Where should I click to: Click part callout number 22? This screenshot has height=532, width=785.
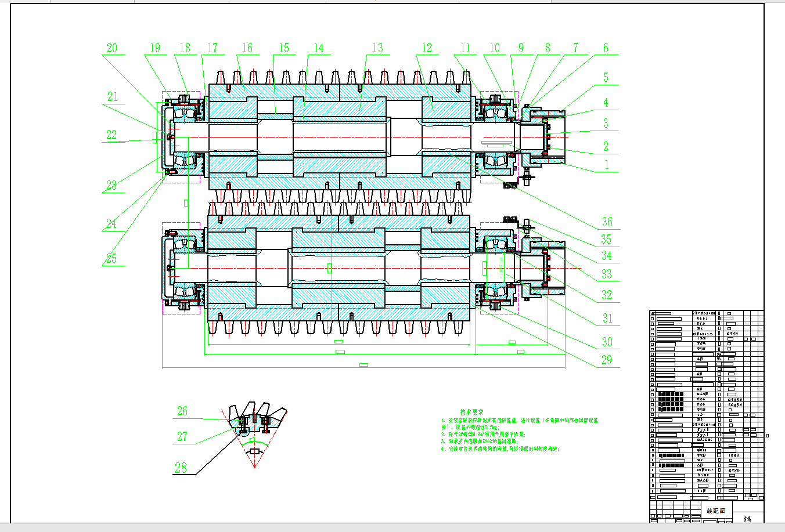[111, 135]
